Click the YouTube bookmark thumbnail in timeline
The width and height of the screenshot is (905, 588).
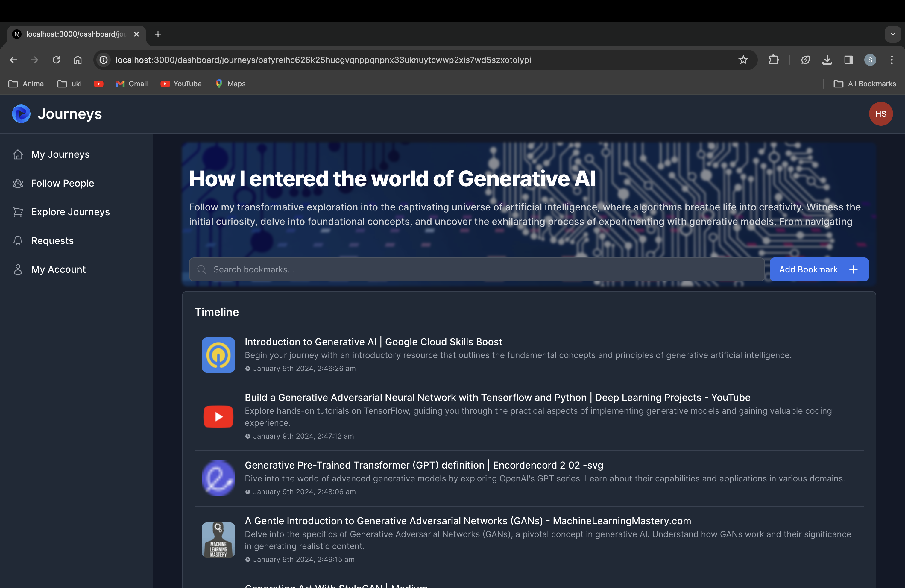218,416
